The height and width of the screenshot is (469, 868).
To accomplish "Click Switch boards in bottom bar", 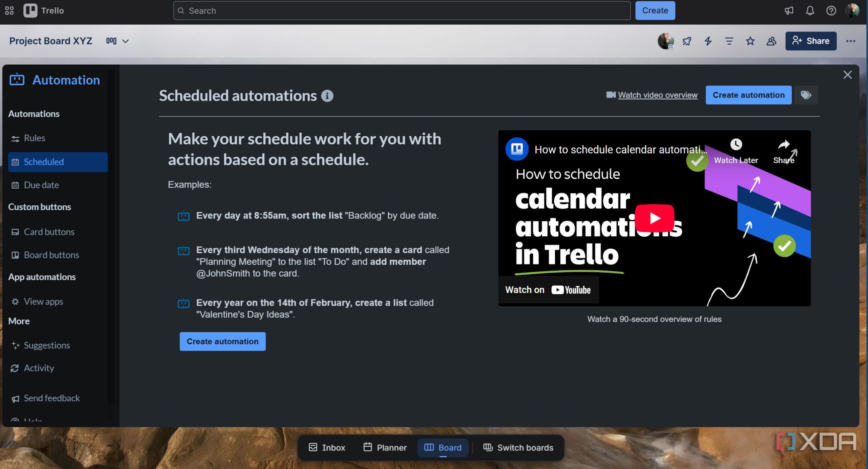I will tap(518, 448).
